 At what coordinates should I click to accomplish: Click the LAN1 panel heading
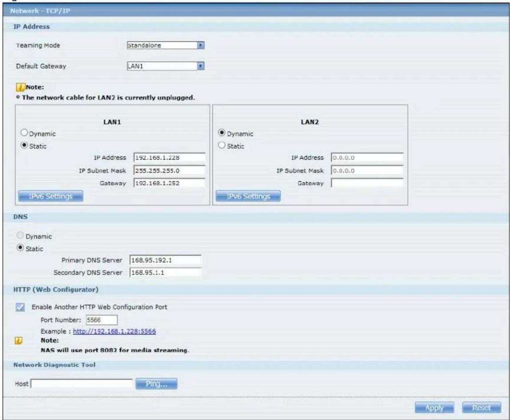(x=112, y=122)
